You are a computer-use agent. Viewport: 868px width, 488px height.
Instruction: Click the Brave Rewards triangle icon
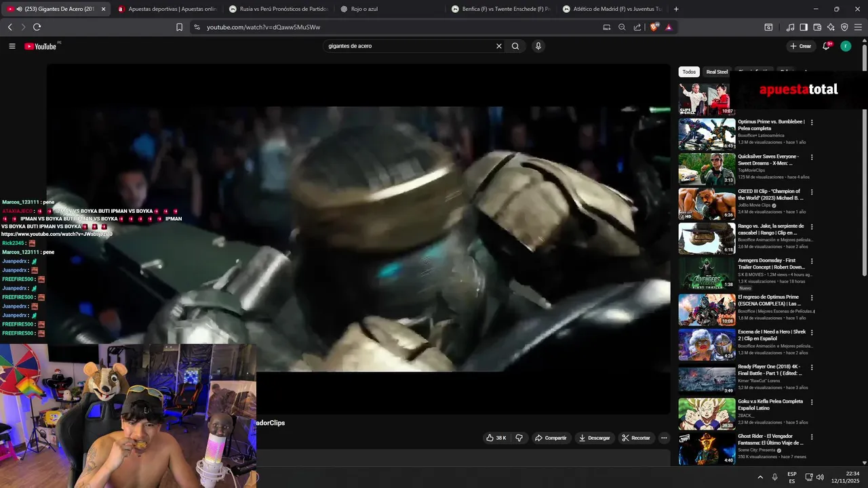point(669,27)
